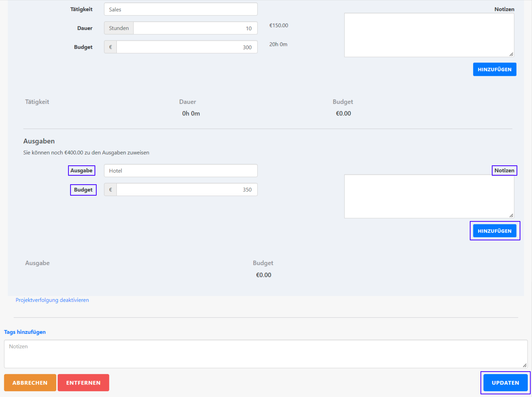Click the euro symbol beside the 350 budget
The width and height of the screenshot is (532, 397).
click(x=110, y=190)
